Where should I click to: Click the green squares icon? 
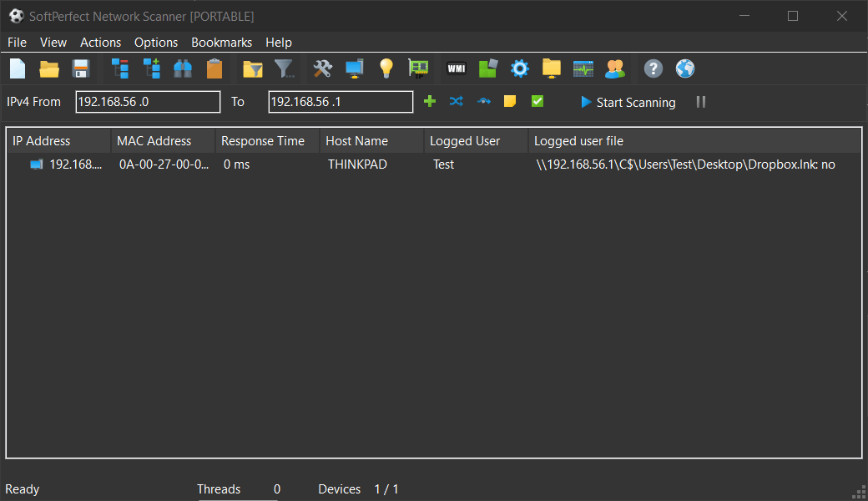click(488, 68)
